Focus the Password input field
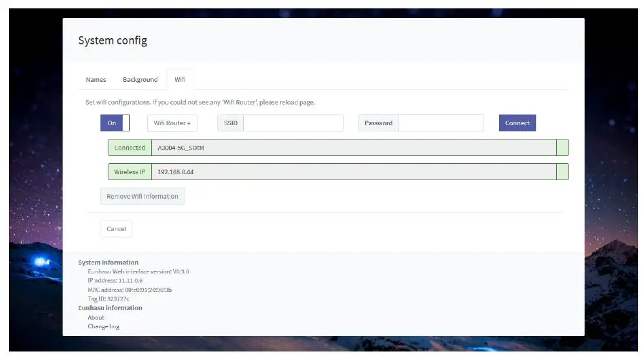The height and width of the screenshot is (356, 644). (441, 123)
